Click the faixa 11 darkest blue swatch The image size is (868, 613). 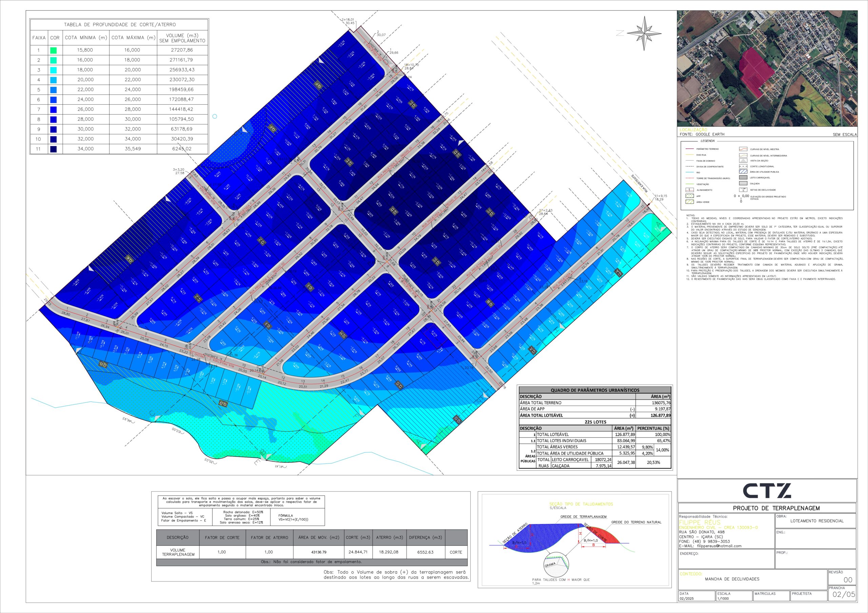(53, 149)
